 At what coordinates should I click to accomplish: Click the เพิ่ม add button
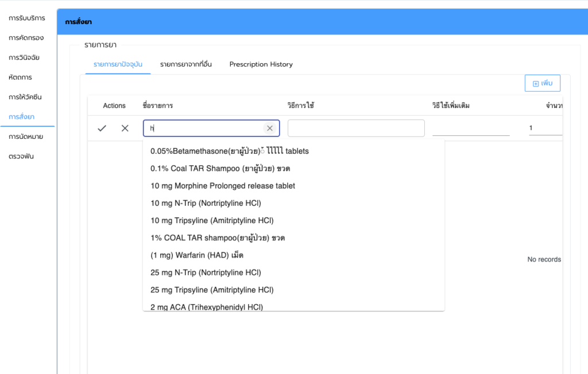tap(542, 83)
